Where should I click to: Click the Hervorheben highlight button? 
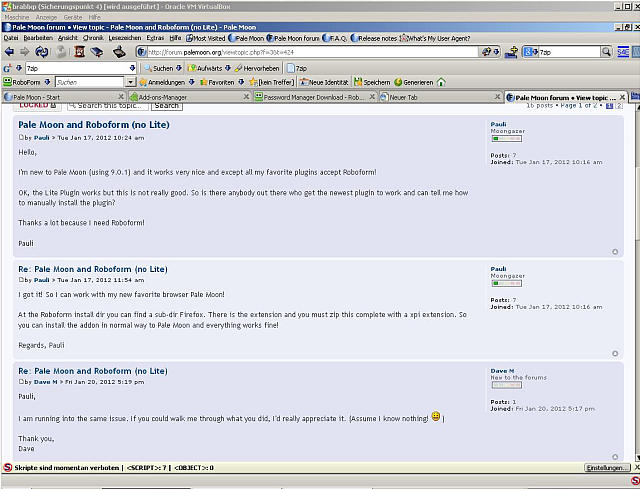(255, 67)
